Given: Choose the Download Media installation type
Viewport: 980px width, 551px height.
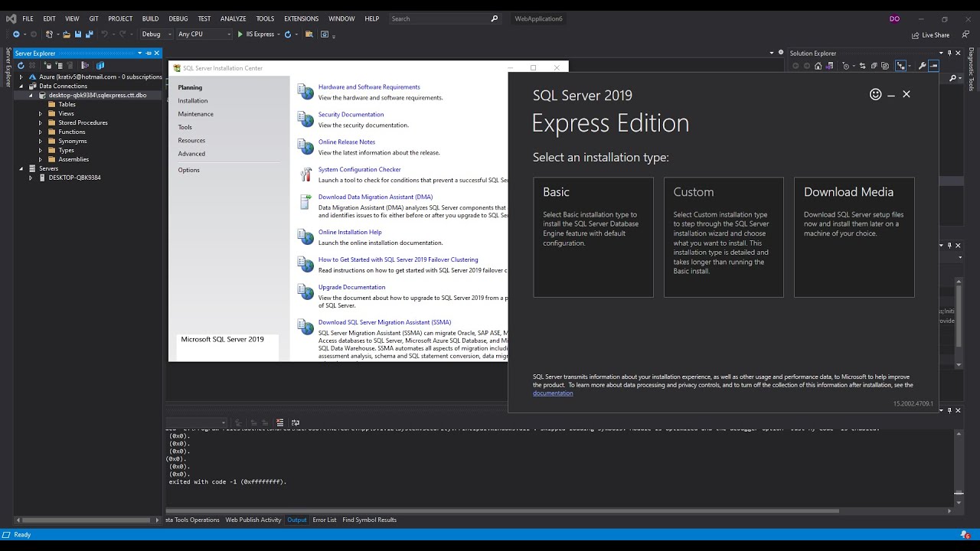Looking at the screenshot, I should [854, 237].
